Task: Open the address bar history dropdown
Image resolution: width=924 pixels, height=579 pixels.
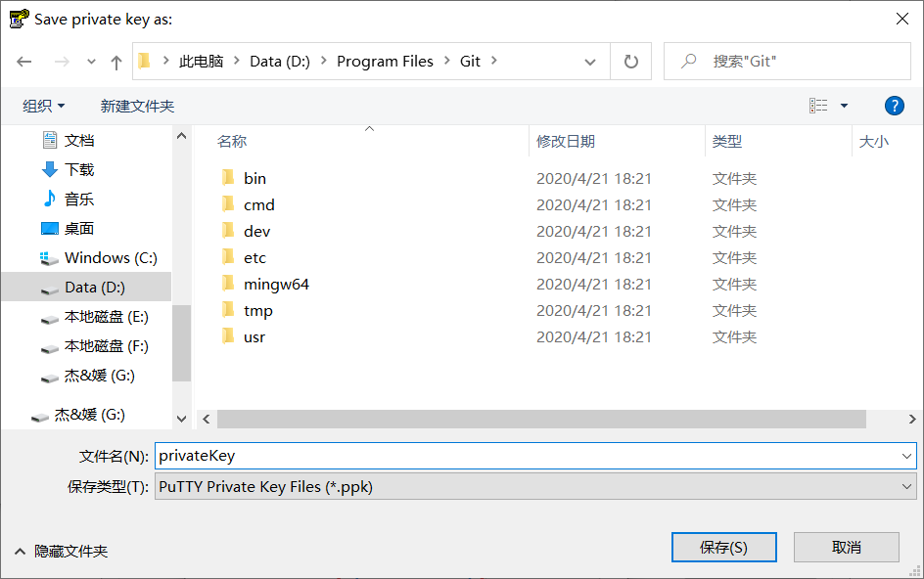Action: point(591,61)
